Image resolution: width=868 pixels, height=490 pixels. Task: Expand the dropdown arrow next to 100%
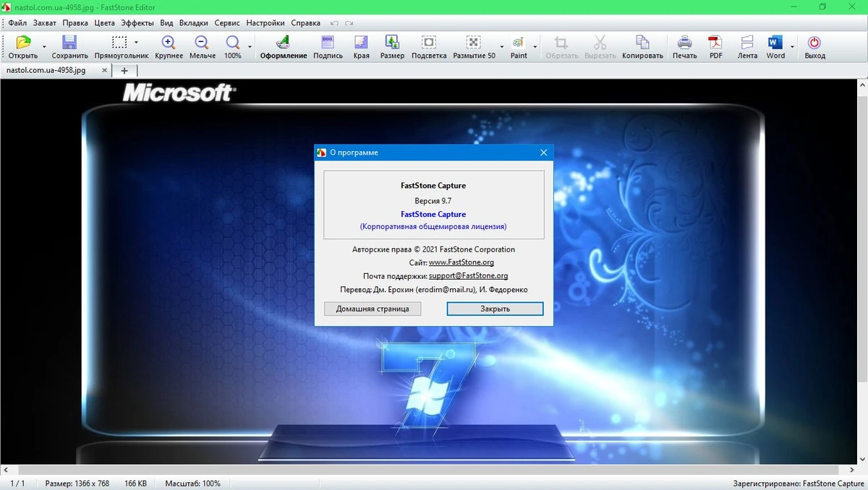coord(250,47)
